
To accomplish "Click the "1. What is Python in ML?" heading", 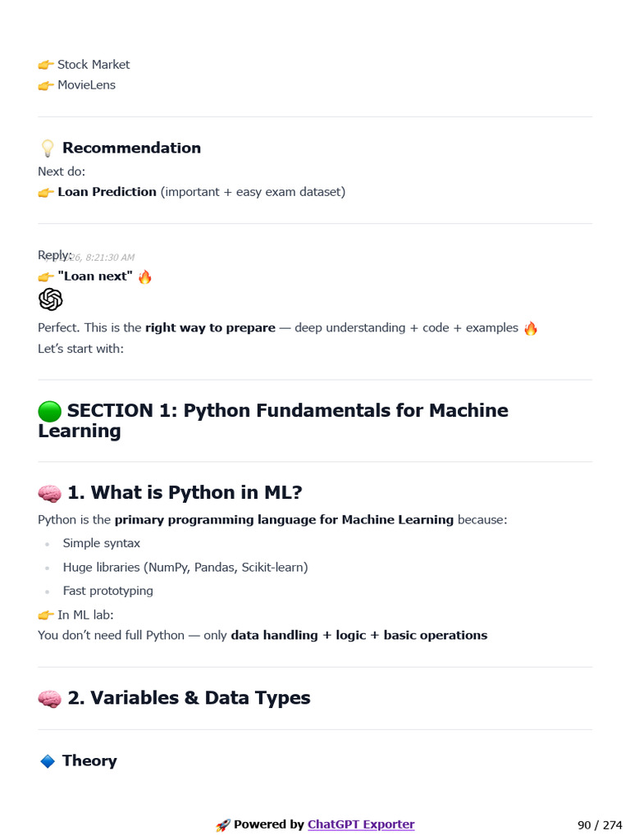I will pos(185,492).
